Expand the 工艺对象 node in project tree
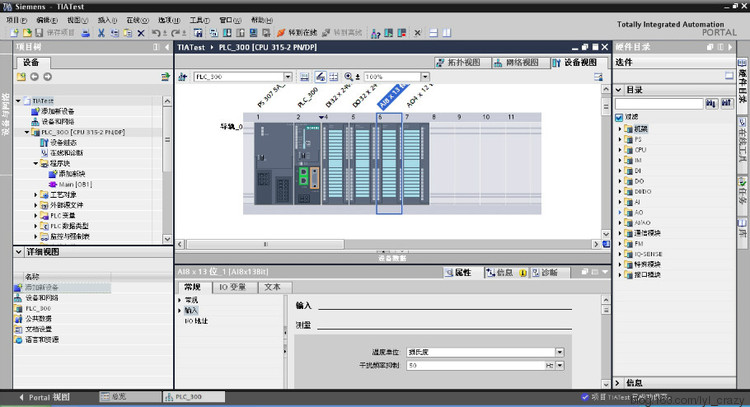This screenshot has height=407, width=750. [37, 194]
